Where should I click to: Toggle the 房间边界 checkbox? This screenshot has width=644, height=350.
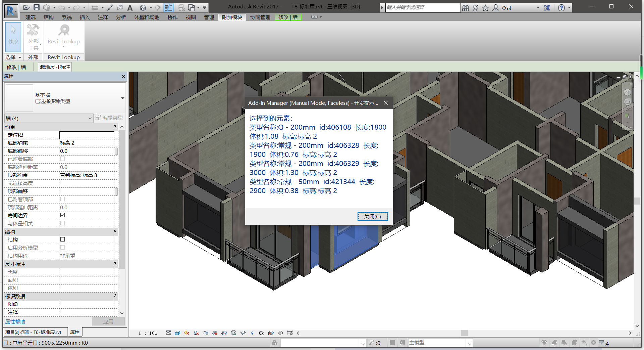click(63, 215)
